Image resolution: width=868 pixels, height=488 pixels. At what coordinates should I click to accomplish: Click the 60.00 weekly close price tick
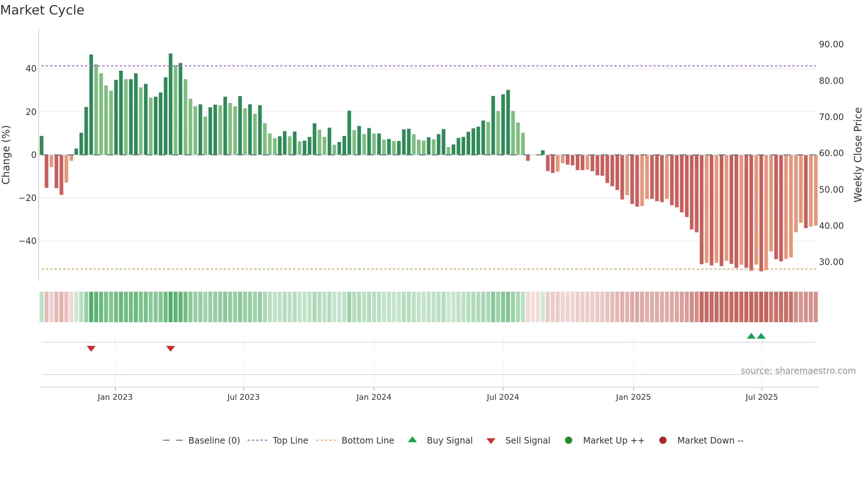831,153
